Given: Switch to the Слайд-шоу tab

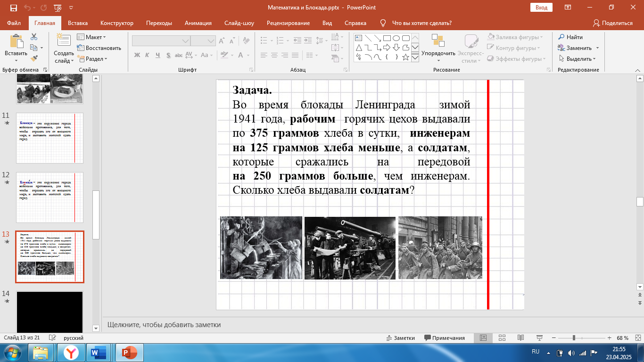Looking at the screenshot, I should [x=239, y=23].
